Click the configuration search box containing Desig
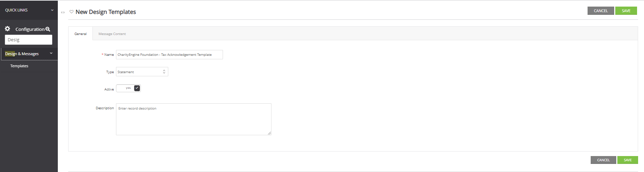 pos(28,40)
